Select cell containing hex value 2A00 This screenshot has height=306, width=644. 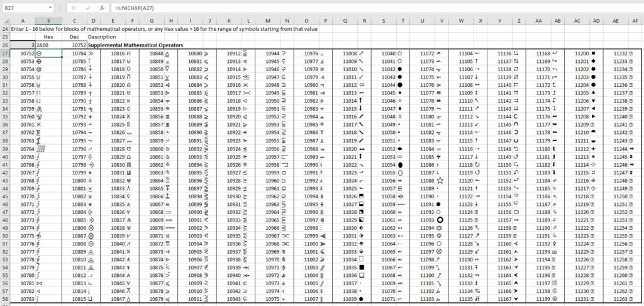click(48, 45)
